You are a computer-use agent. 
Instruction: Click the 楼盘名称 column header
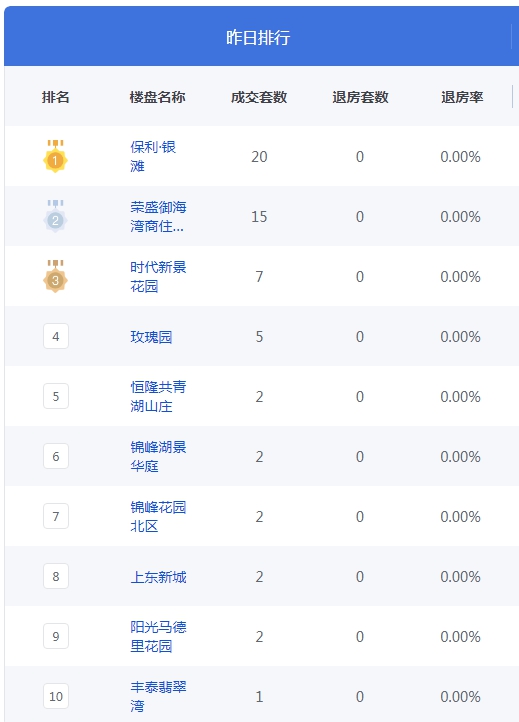[x=157, y=97]
